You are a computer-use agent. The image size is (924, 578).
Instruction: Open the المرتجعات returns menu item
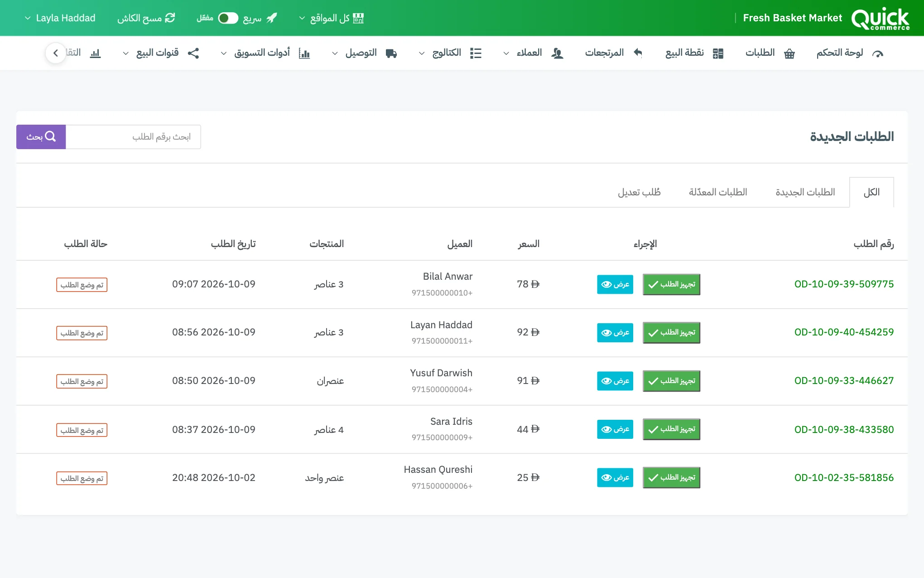tap(614, 53)
